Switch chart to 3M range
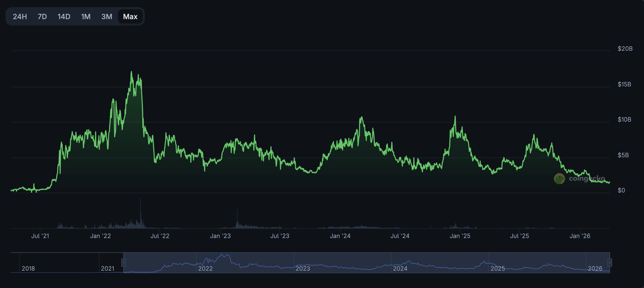Screen dimensions: 644x288 (107, 17)
